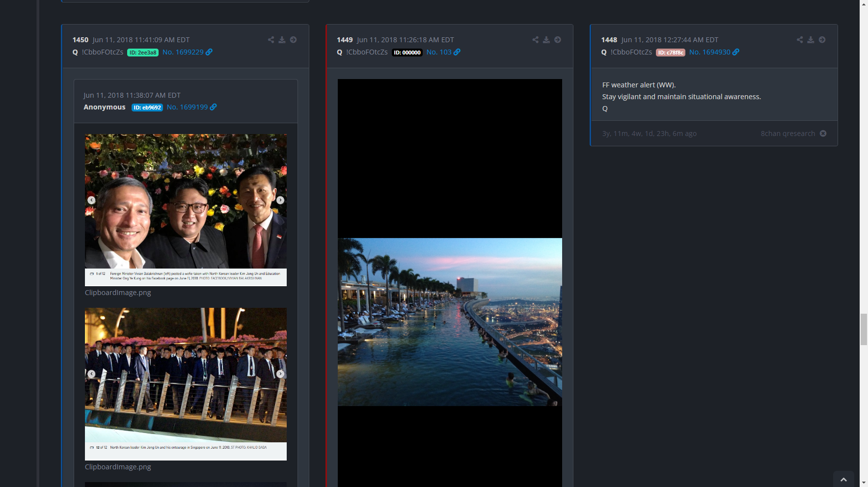Screen dimensions: 868x487
Task: Go to previous image on entourage photo
Action: (91, 374)
